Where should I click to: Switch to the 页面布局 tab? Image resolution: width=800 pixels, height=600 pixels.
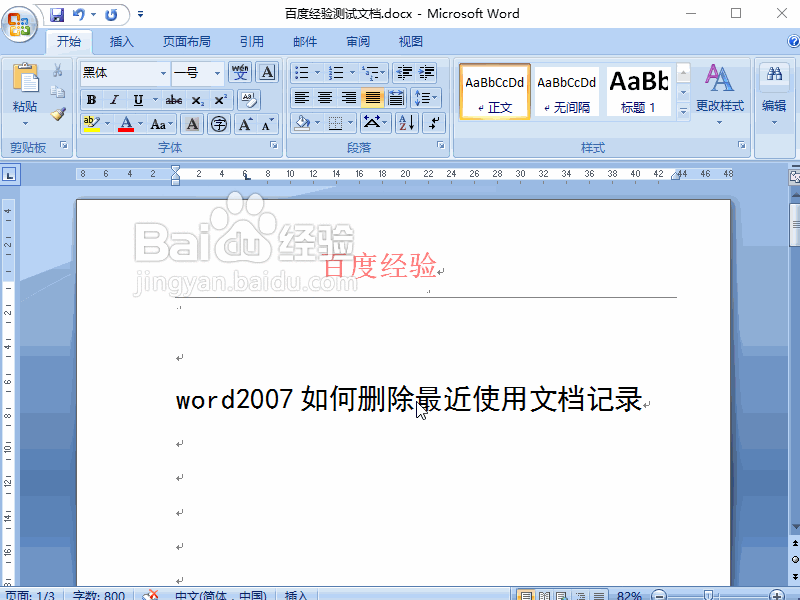pyautogui.click(x=187, y=41)
